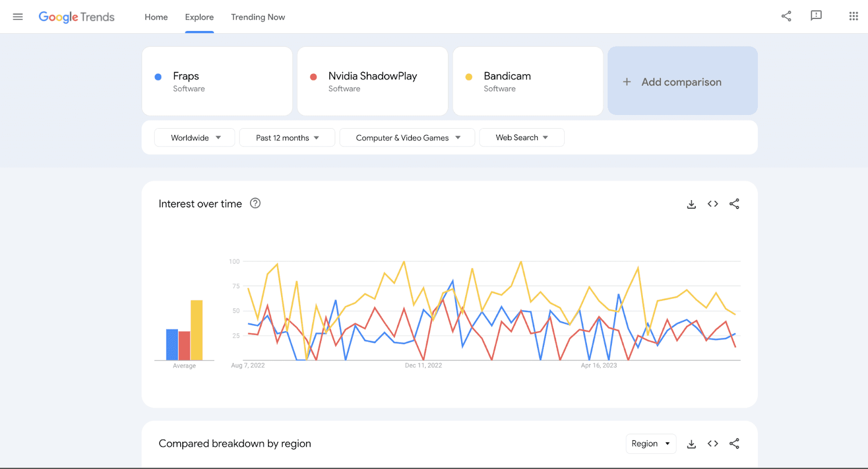The image size is (868, 469).
Task: Share the Compared breakdown by region
Action: (x=735, y=443)
